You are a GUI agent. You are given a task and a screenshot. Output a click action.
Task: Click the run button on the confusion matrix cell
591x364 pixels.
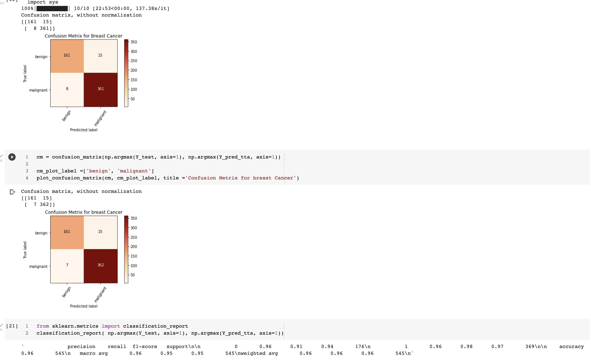click(x=12, y=157)
